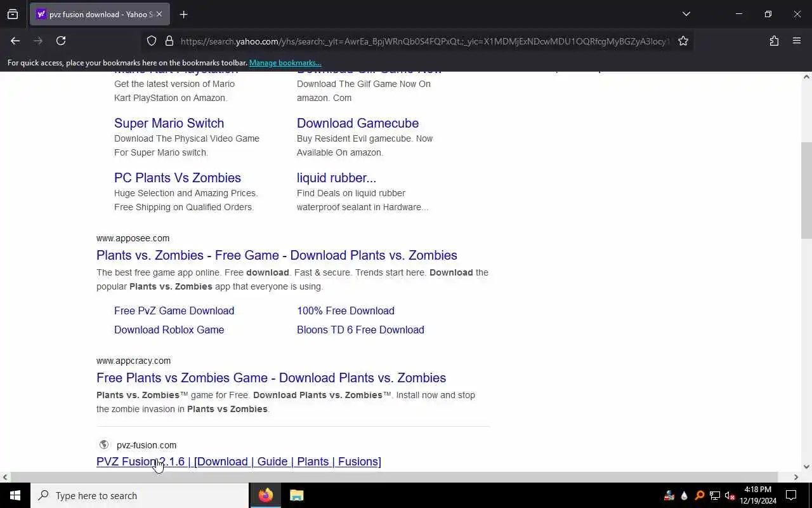The image size is (812, 508).
Task: Open the Extensions puzzle icon
Action: click(x=774, y=41)
